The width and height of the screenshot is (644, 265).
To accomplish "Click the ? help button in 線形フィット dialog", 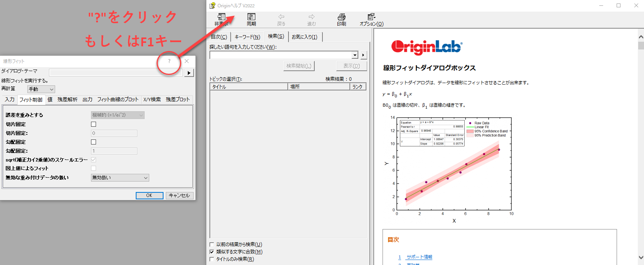I will [x=169, y=61].
